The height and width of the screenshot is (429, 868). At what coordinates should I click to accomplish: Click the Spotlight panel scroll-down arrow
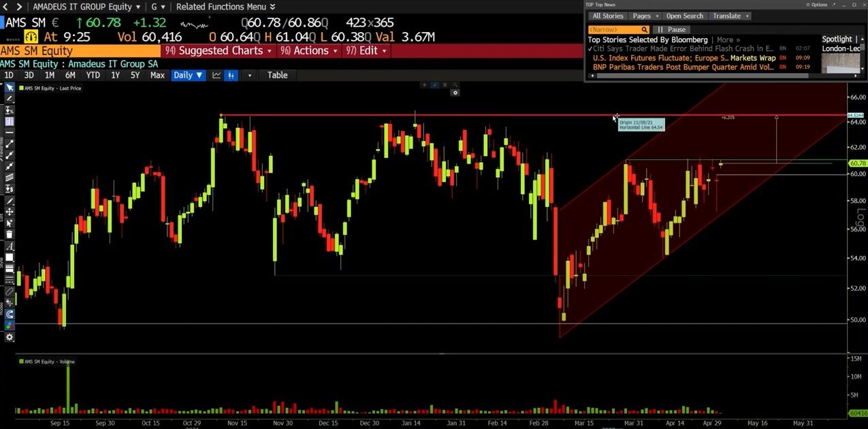click(x=863, y=69)
